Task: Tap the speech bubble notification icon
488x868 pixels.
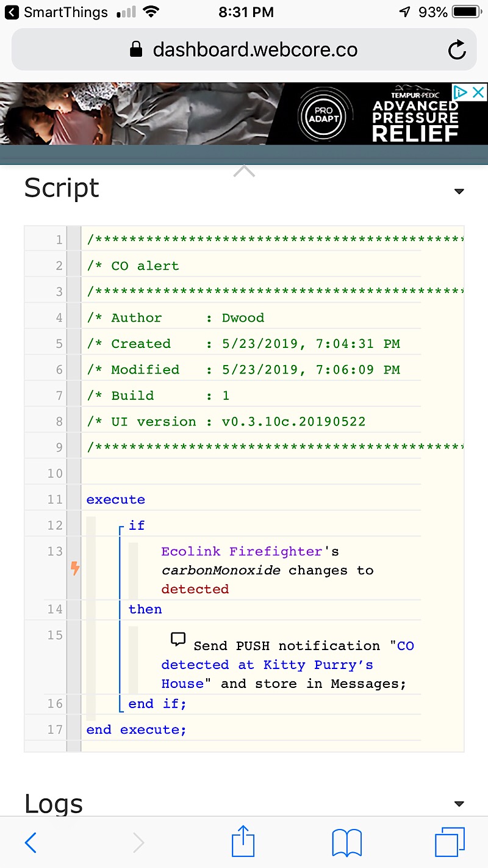Action: tap(178, 639)
